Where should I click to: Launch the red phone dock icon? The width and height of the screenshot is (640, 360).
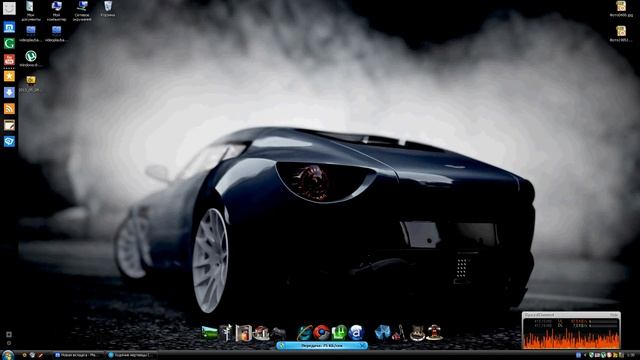434,333
